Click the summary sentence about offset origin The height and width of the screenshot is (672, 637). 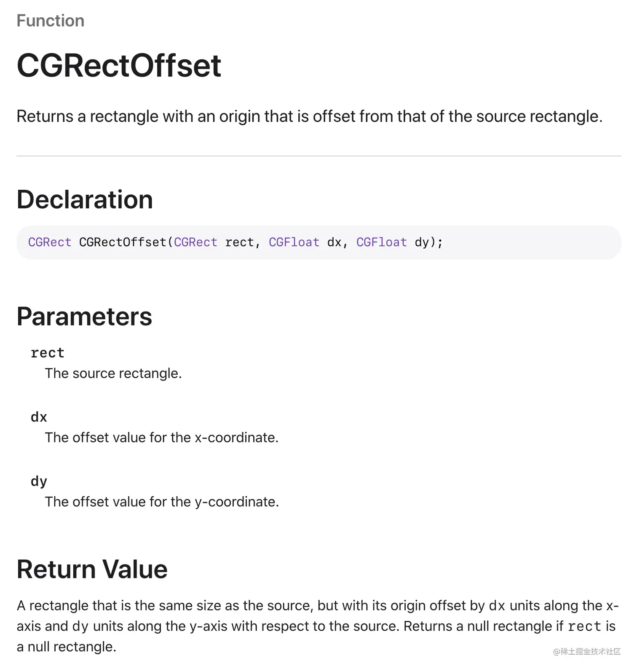pyautogui.click(x=310, y=116)
